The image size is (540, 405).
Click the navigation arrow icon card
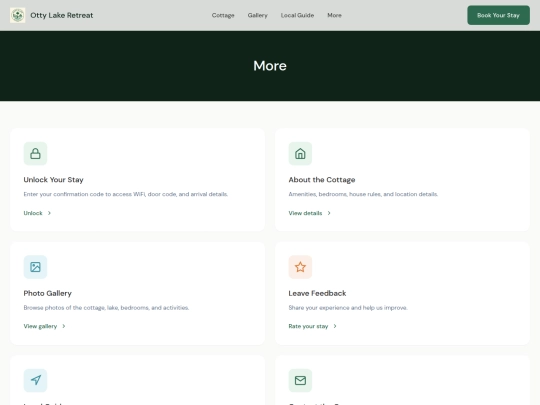[35, 380]
